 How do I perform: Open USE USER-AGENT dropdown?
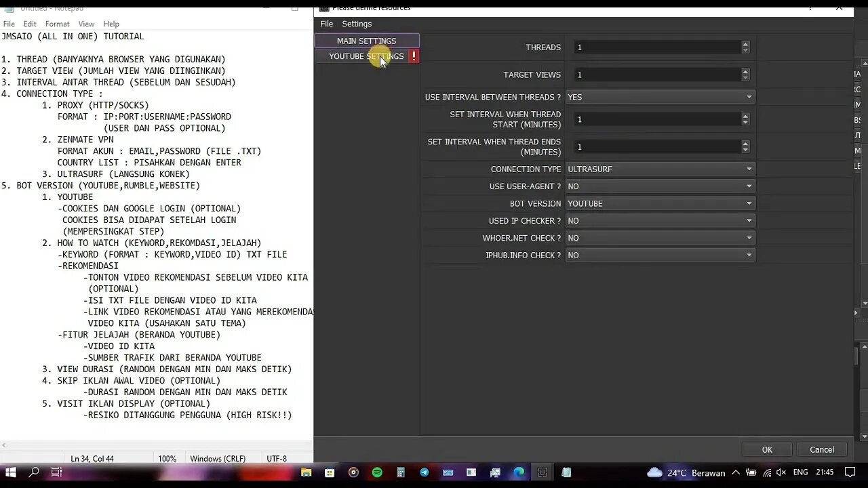[660, 186]
